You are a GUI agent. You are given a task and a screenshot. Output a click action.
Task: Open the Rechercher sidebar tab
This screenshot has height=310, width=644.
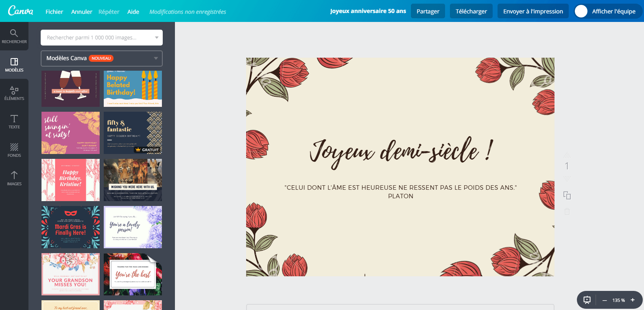coord(14,36)
